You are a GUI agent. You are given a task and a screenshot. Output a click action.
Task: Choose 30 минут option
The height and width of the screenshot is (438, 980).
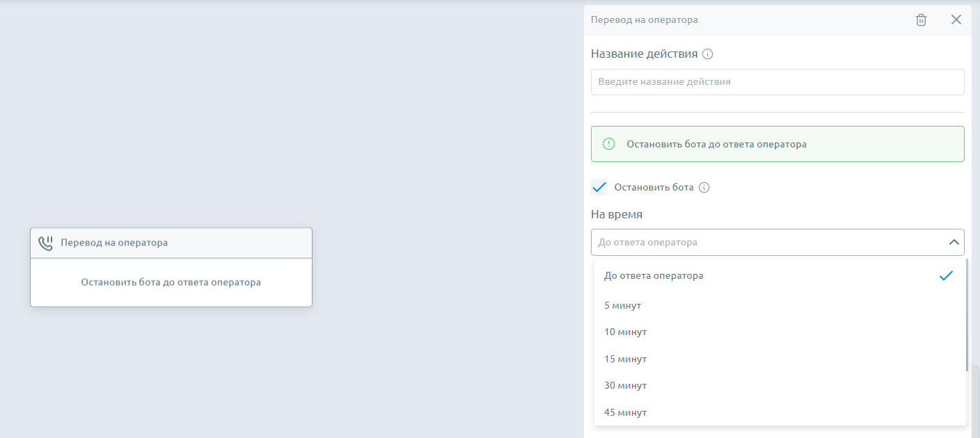click(x=625, y=386)
